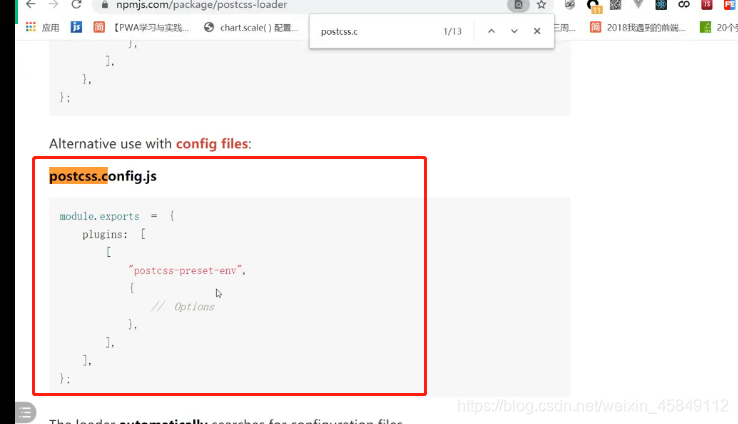Click the gray V-shaped extension icon
The width and height of the screenshot is (738, 424).
638,5
